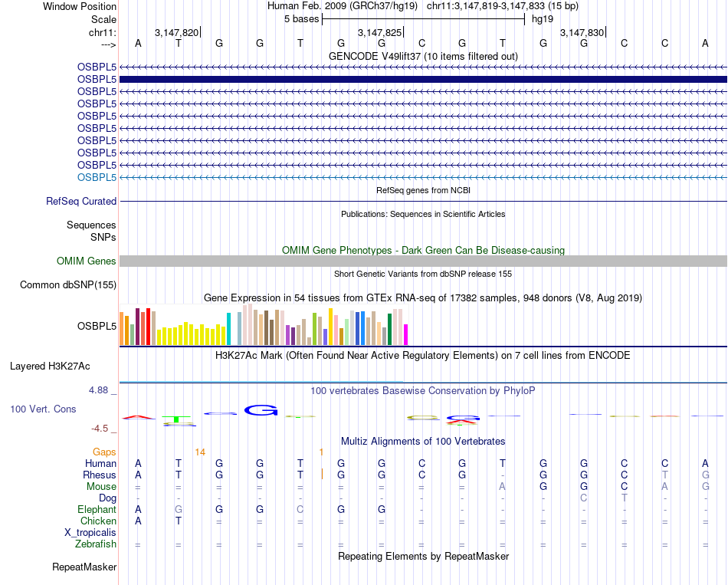Click the Human species label
Screen dimensions: 728x585
click(100, 463)
